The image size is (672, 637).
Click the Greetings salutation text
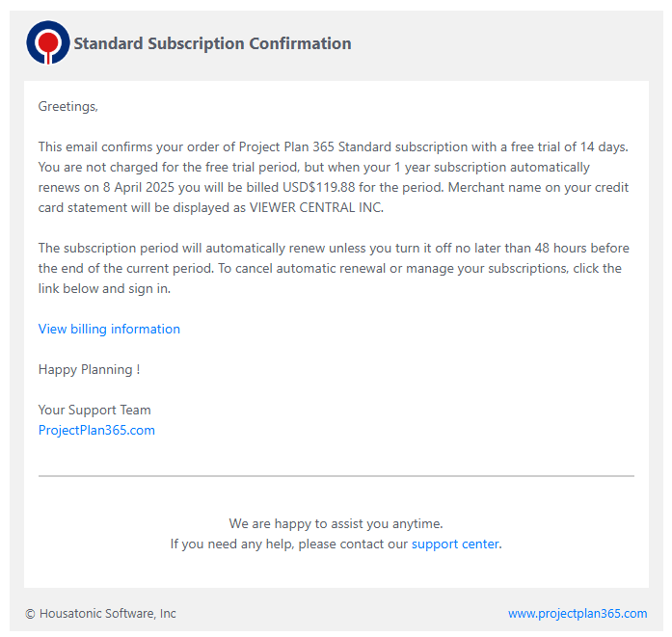pyautogui.click(x=67, y=106)
